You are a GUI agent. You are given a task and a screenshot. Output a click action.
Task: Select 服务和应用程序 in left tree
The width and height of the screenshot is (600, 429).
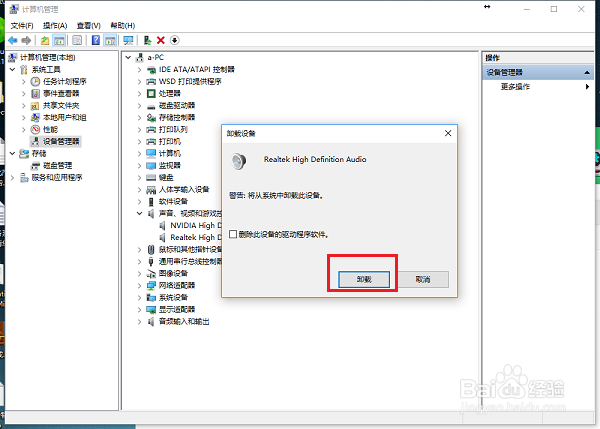[x=57, y=178]
